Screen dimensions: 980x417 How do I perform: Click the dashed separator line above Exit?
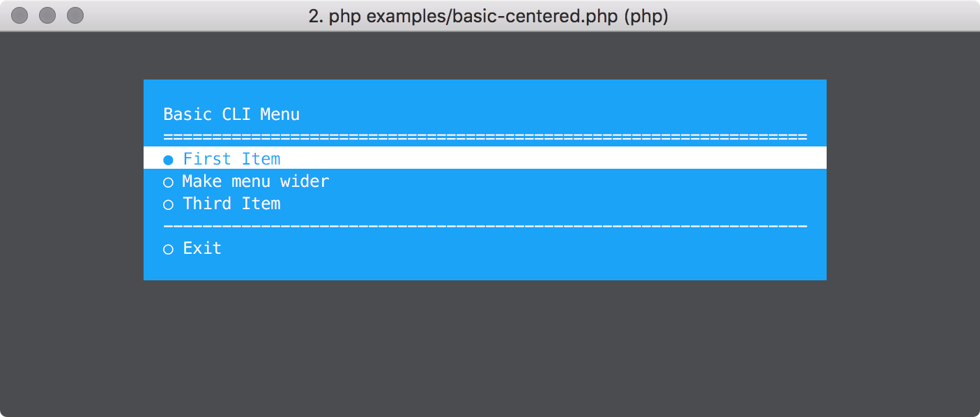[x=485, y=226]
